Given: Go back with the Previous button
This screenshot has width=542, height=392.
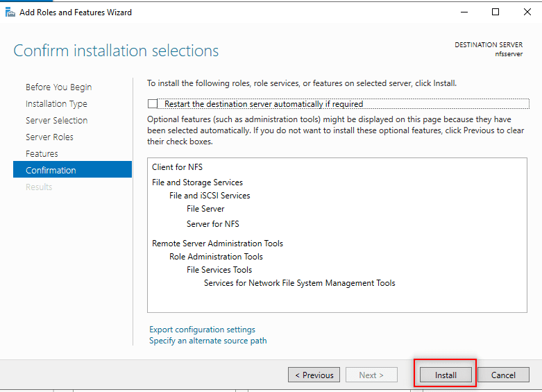Looking at the screenshot, I should coord(314,375).
